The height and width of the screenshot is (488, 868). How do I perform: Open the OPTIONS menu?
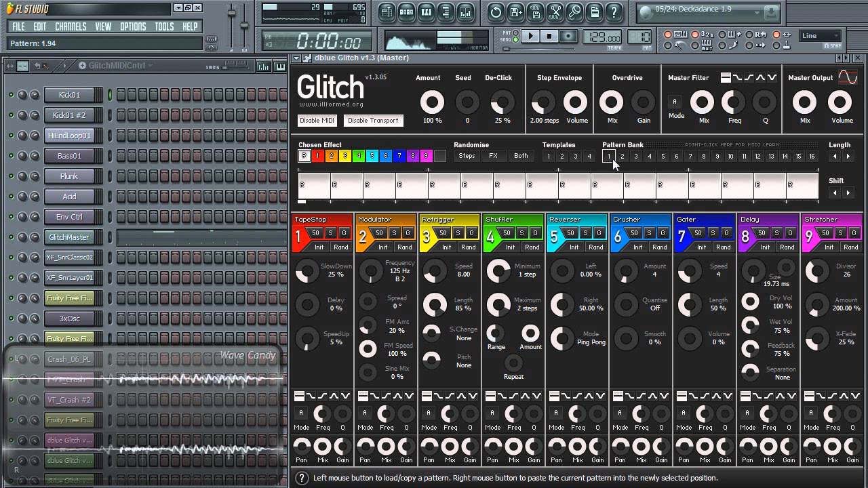coord(133,27)
